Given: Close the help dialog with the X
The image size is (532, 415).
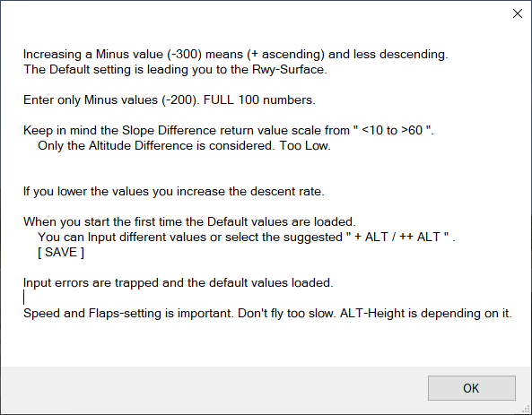Looking at the screenshot, I should click(518, 13).
